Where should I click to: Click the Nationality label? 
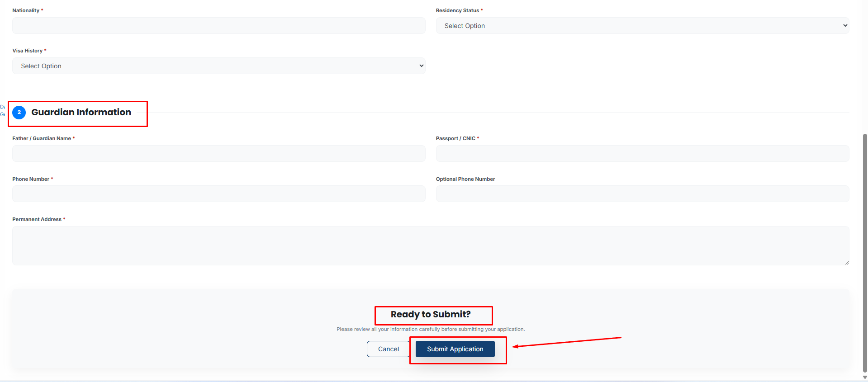click(26, 10)
